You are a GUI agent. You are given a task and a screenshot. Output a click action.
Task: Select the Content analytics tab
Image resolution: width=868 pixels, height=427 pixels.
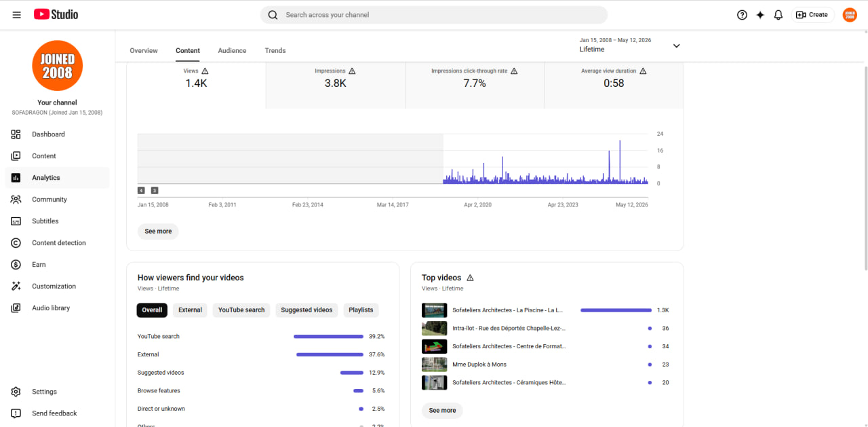coord(188,50)
